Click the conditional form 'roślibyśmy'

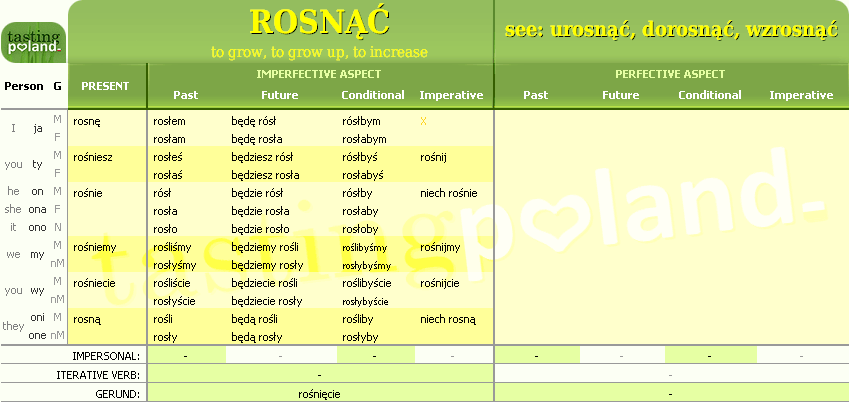pos(365,248)
